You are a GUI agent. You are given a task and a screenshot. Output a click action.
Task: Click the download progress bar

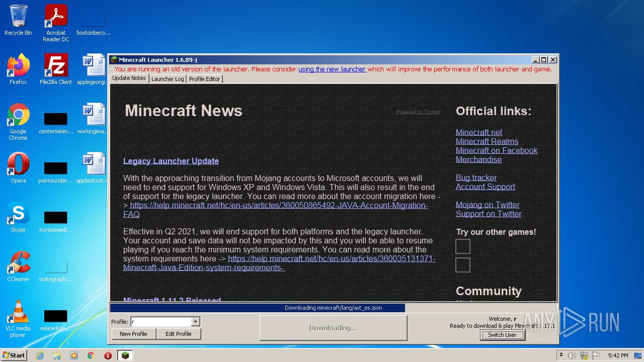333,308
